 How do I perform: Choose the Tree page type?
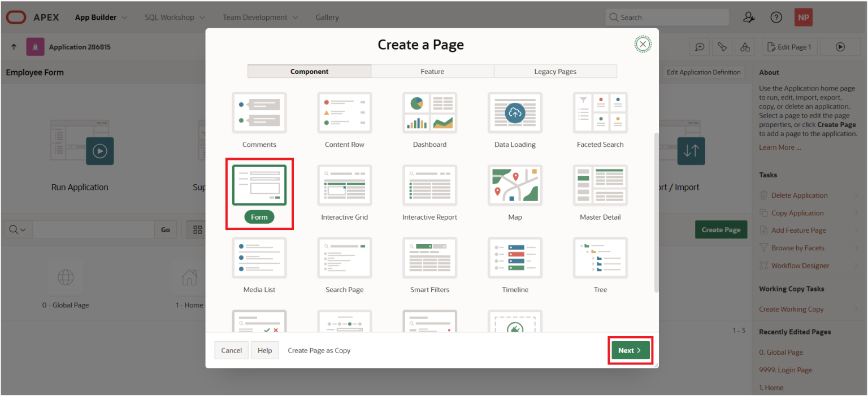pyautogui.click(x=600, y=266)
